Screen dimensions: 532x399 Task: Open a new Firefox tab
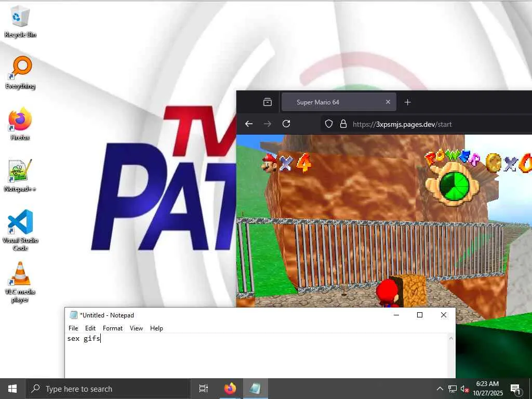pyautogui.click(x=407, y=102)
